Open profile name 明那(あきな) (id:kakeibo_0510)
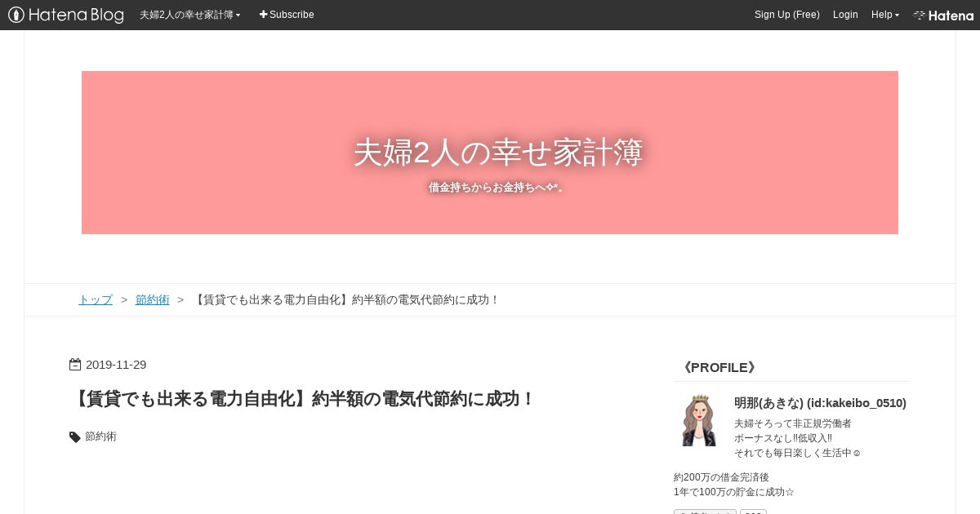 [x=820, y=403]
